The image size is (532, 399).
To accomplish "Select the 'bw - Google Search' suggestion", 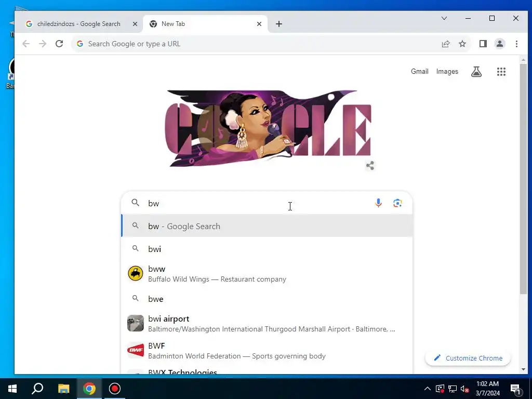I will (x=267, y=226).
